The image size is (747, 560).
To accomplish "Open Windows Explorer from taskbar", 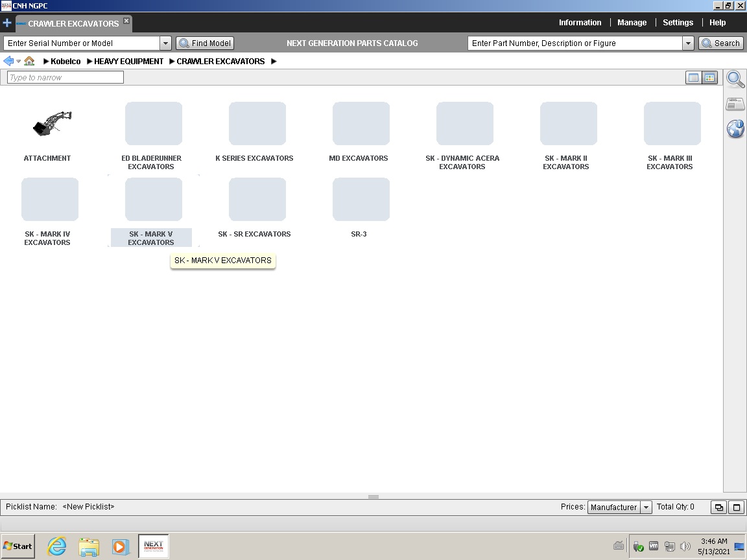I will (x=89, y=546).
